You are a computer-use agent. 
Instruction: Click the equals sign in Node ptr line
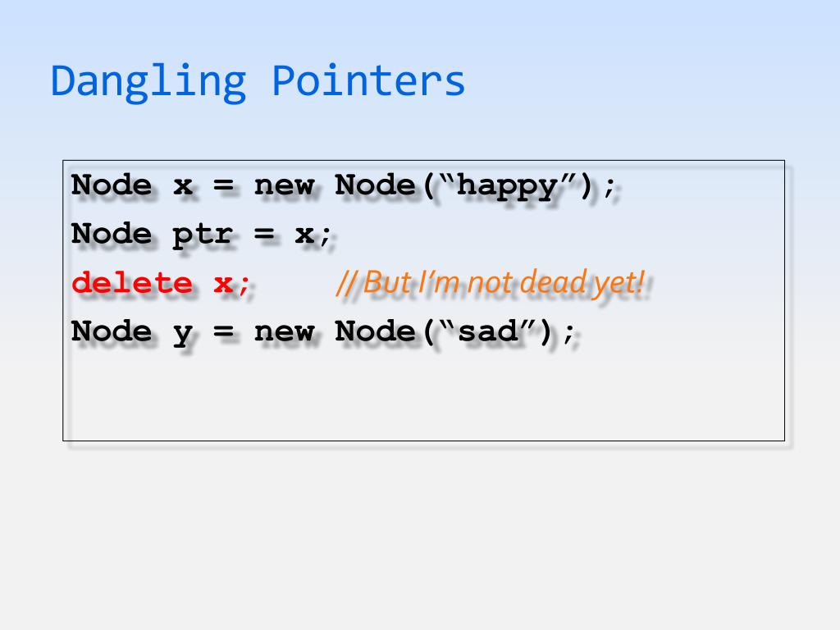coord(263,234)
